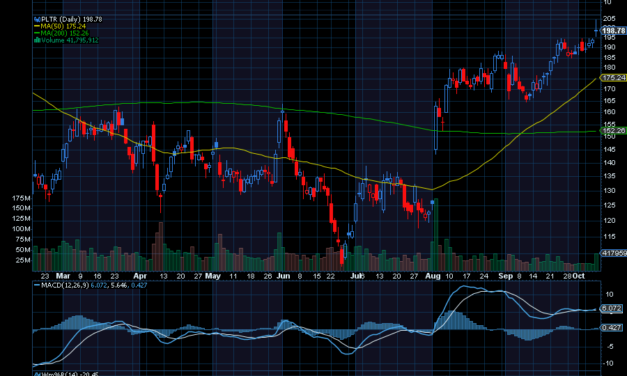Click the volume bars icon in legend

pos(37,40)
